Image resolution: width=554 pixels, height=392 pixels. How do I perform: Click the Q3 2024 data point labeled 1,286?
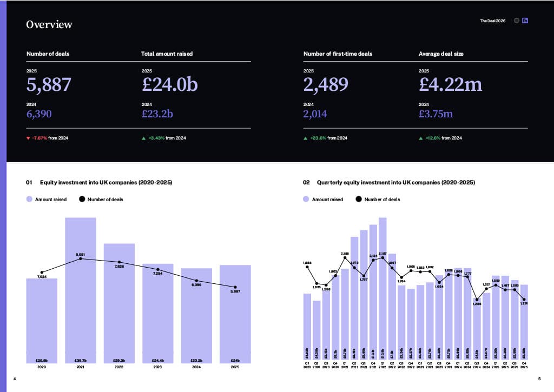477,300
